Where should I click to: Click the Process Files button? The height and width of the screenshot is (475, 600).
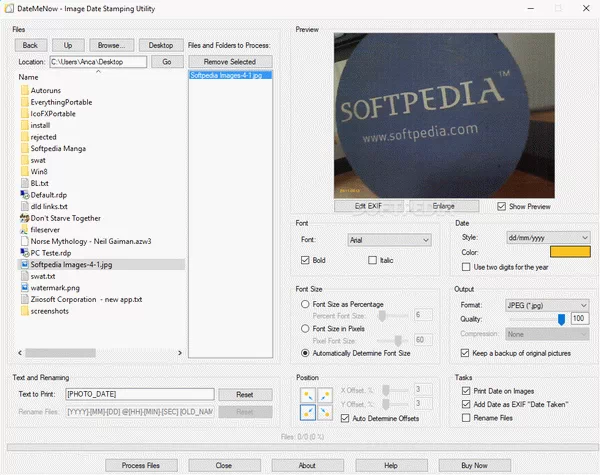pyautogui.click(x=140, y=465)
